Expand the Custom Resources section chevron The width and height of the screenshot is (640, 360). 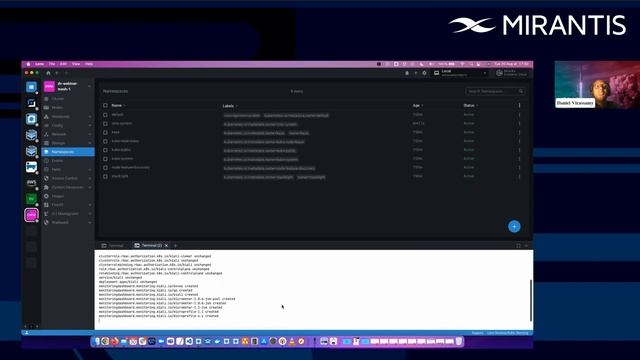[90, 187]
